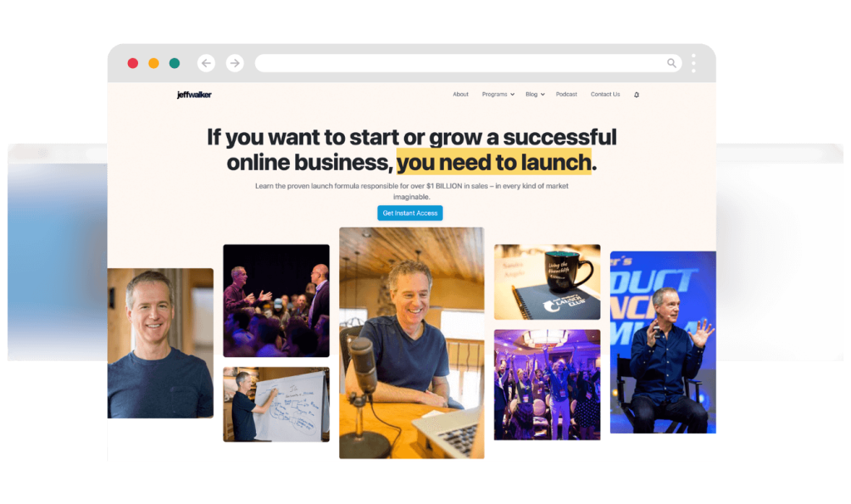Viewport: 851px width, 504px height.
Task: Click the search magnifier icon in address bar
Action: click(x=671, y=63)
